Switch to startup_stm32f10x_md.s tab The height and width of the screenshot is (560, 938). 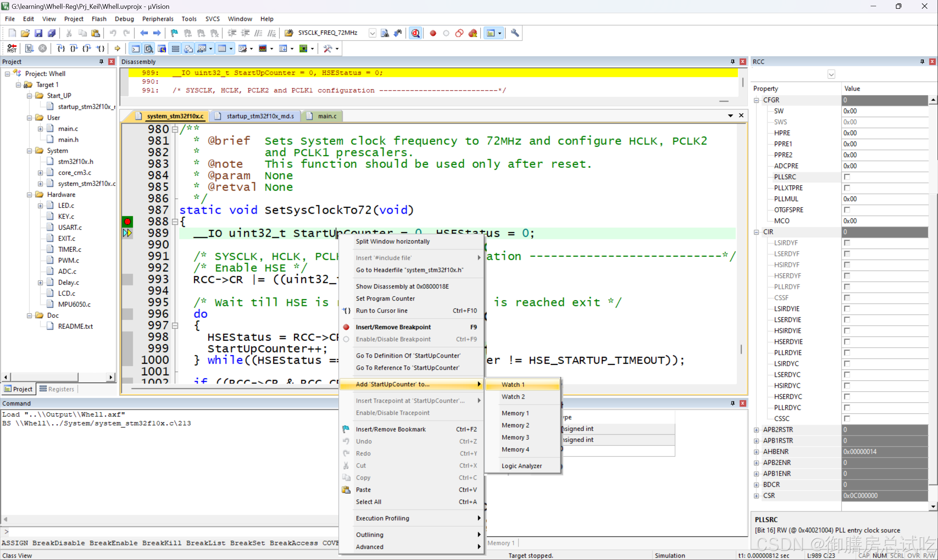pyautogui.click(x=256, y=116)
